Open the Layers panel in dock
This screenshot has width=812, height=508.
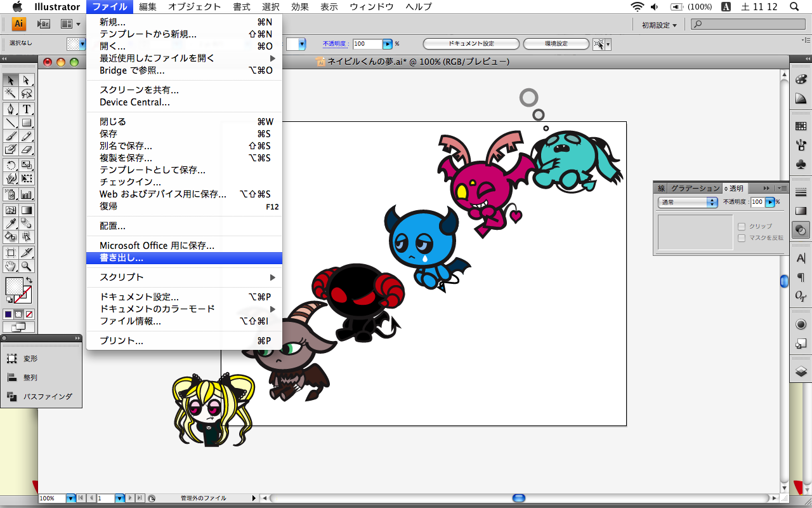(x=801, y=371)
